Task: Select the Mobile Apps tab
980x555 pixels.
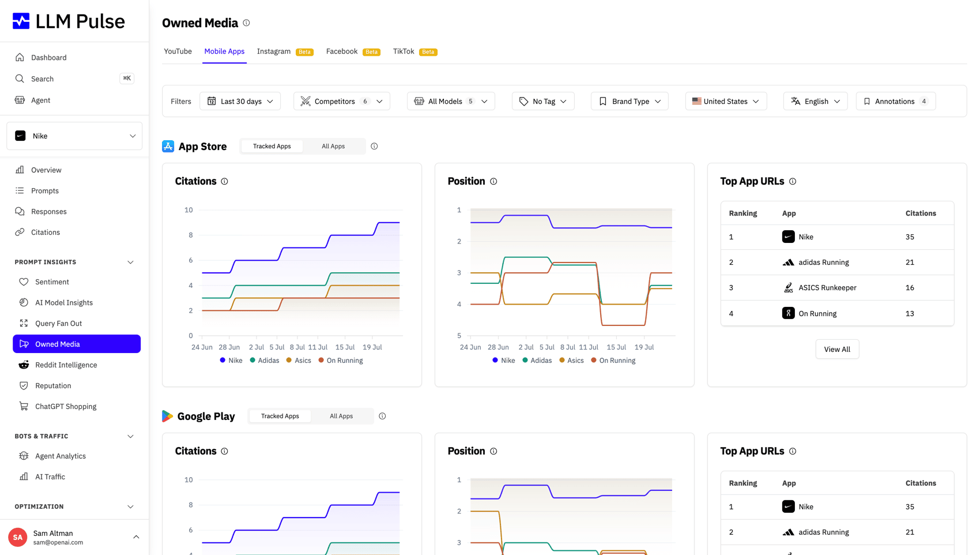Action: click(x=224, y=51)
